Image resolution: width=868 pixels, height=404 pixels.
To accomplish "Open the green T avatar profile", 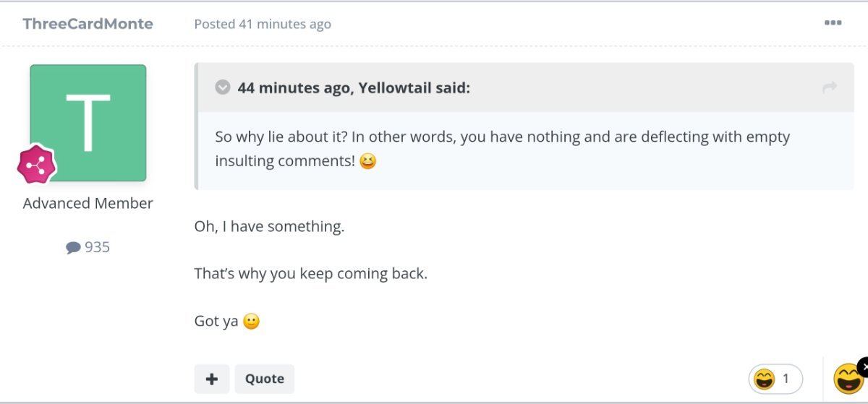I will click(x=88, y=123).
